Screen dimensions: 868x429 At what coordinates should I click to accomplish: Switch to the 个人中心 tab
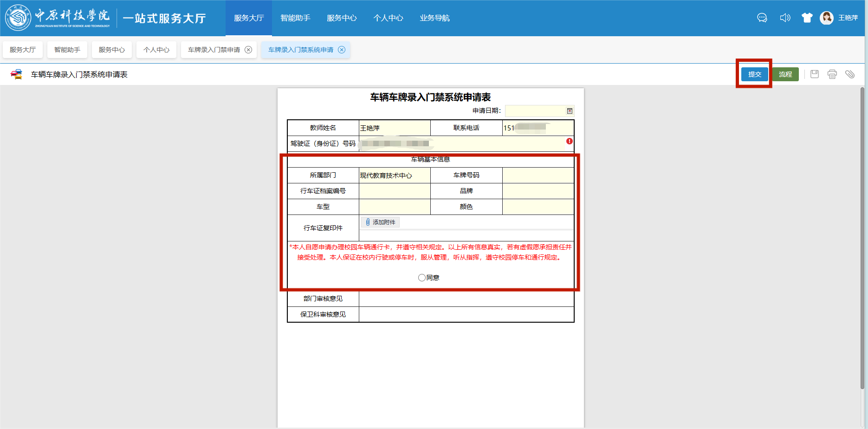[156, 50]
